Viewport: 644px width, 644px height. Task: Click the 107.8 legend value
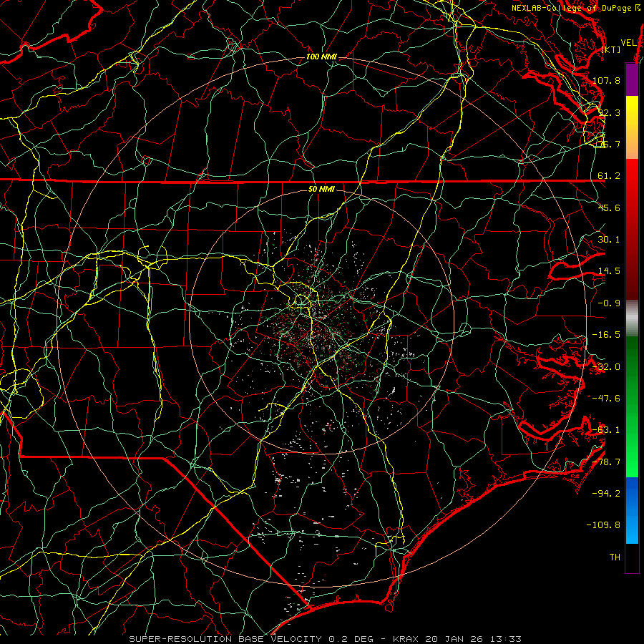606,80
